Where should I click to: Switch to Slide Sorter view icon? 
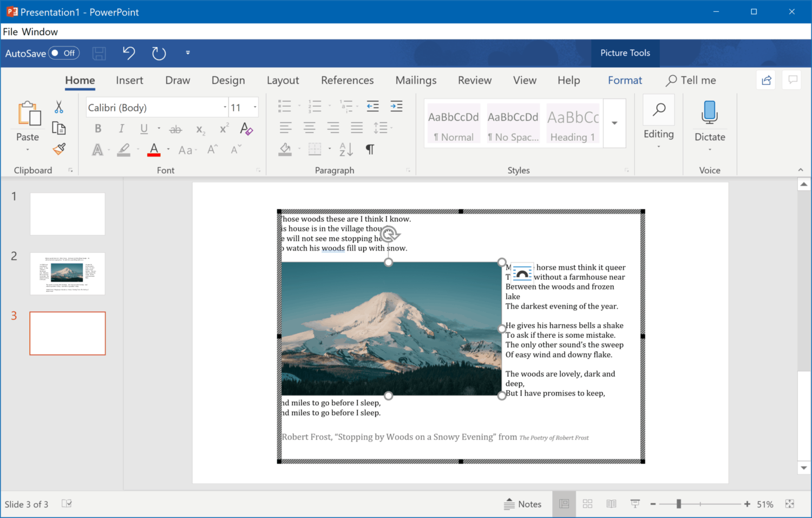[587, 504]
